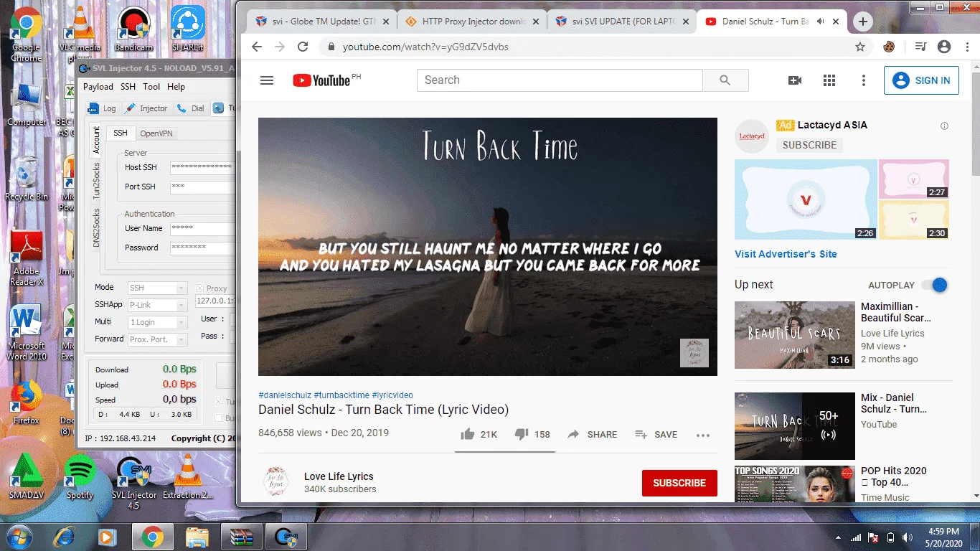This screenshot has height=551, width=980.
Task: Open Tool menu in SVL Injector
Action: pos(151,87)
